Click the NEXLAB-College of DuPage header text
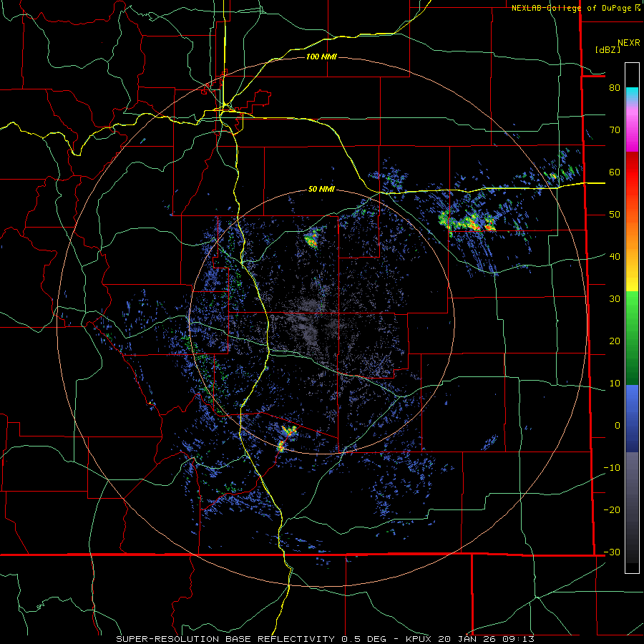Screen dimensions: 644x644 (x=571, y=8)
